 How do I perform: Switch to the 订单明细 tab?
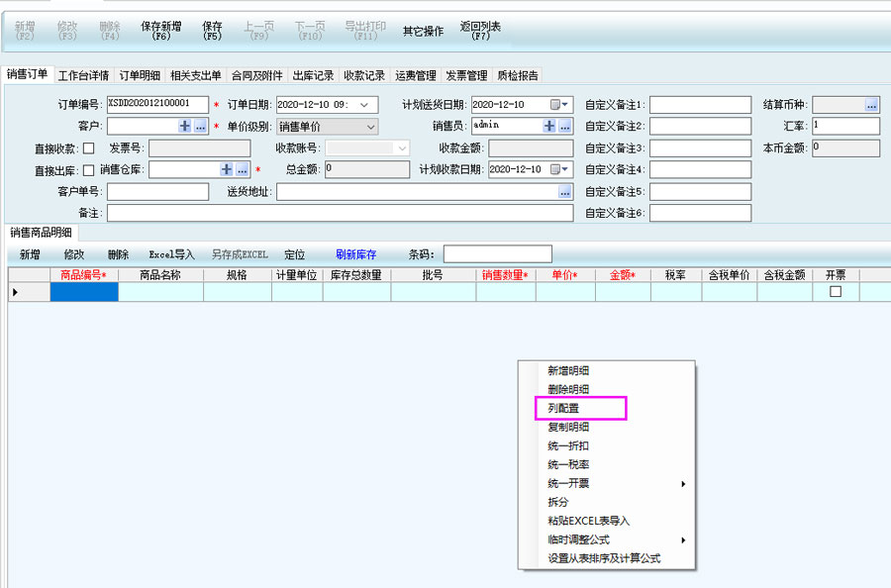pyautogui.click(x=140, y=75)
